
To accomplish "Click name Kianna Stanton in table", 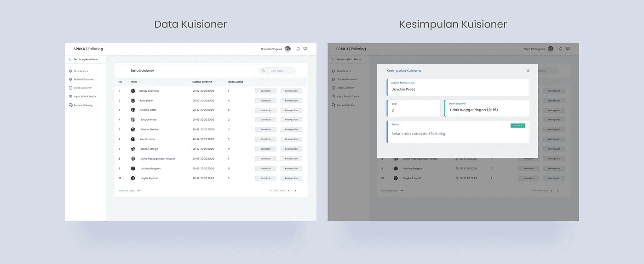I will coord(149,129).
